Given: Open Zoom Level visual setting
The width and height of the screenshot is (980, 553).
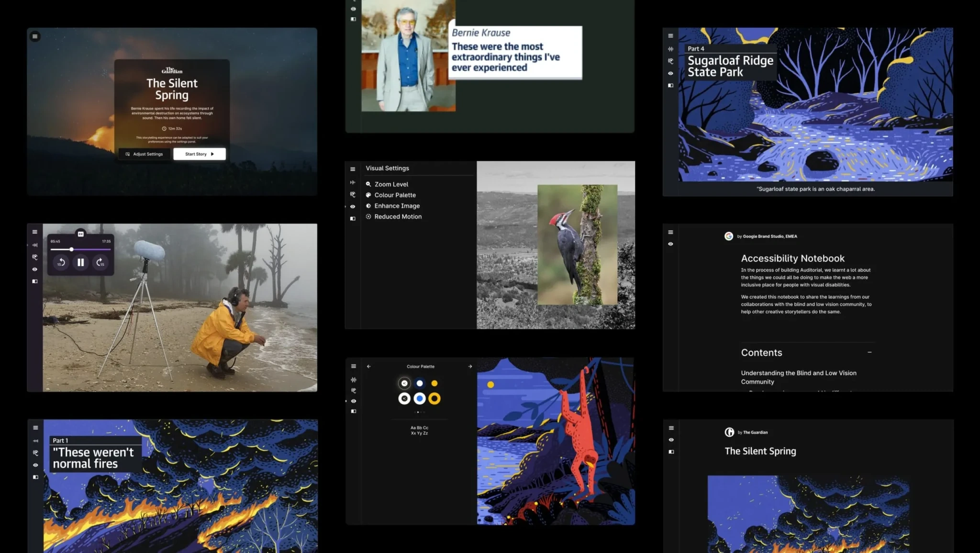Looking at the screenshot, I should coord(391,184).
